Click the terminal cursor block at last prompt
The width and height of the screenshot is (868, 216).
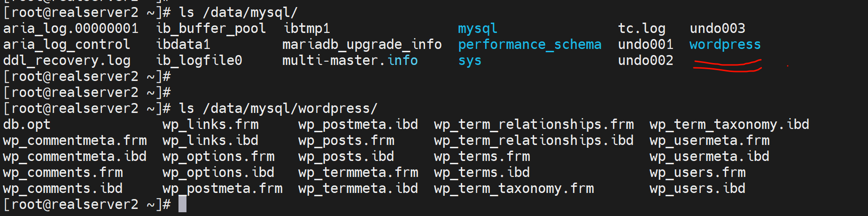point(182,204)
